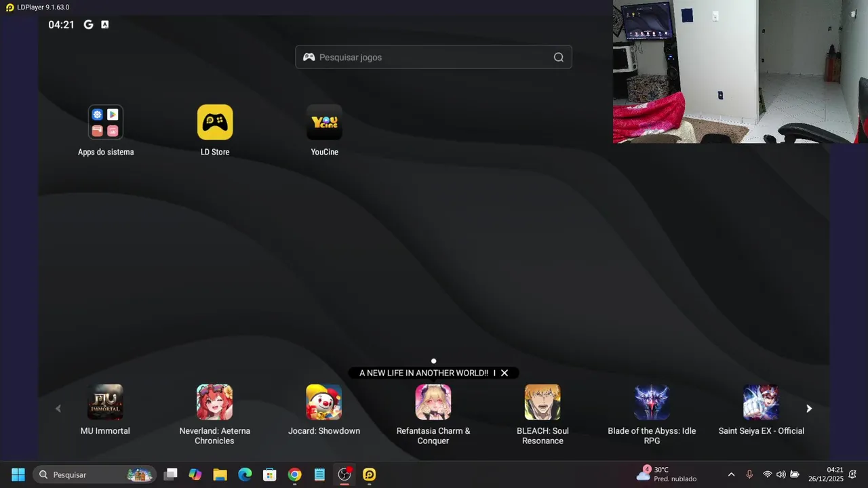Open OBS Studio from the taskbar
The width and height of the screenshot is (868, 488).
344,474
